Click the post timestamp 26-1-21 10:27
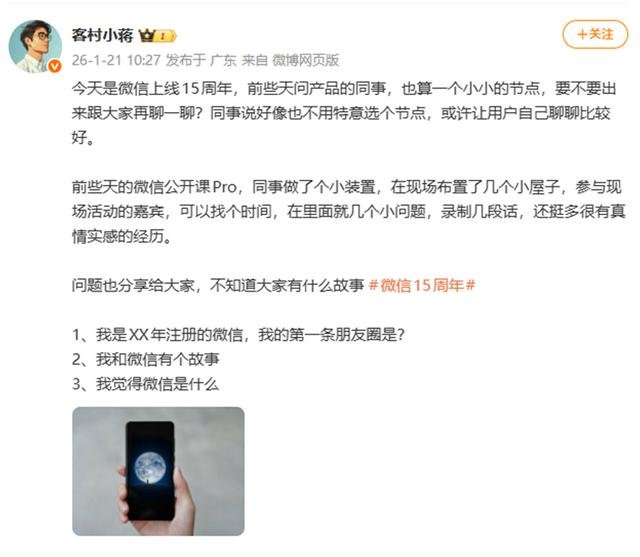This screenshot has height=557, width=640. [x=116, y=60]
